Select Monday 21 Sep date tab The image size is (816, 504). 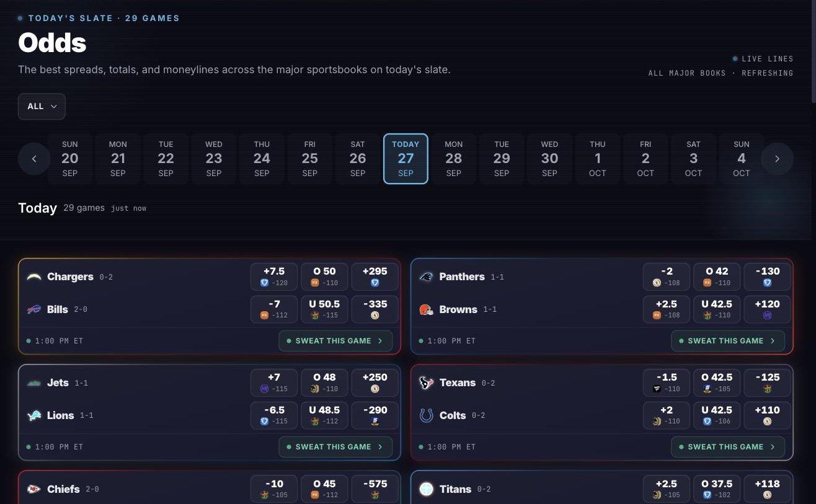[x=118, y=159]
